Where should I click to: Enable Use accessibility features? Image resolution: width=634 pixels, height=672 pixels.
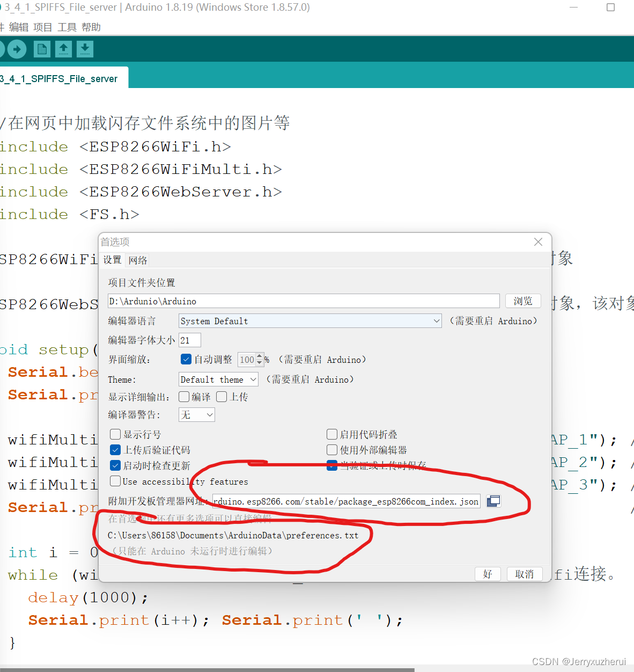point(115,481)
